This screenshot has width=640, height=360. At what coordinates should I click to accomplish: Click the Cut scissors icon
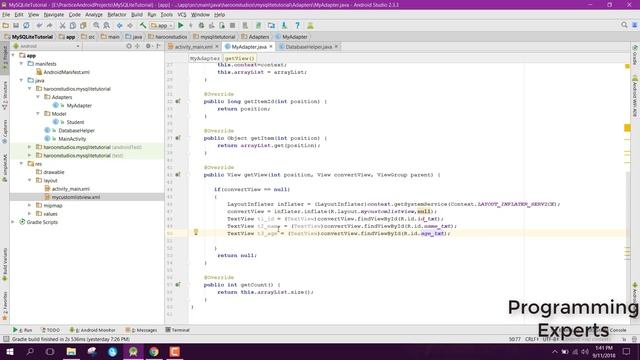(62, 25)
